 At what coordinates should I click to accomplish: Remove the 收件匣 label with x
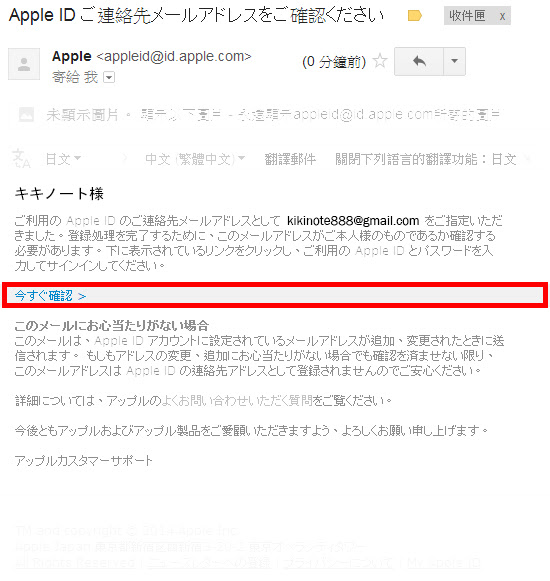(502, 16)
